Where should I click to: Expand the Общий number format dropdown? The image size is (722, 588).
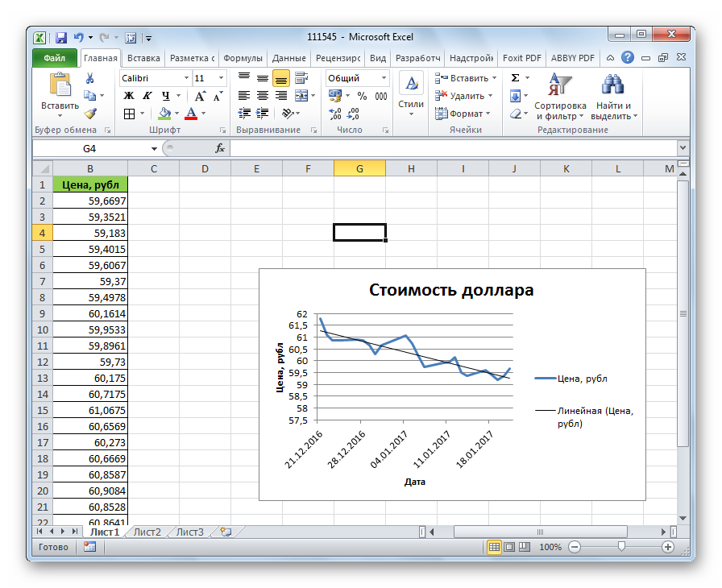[383, 78]
